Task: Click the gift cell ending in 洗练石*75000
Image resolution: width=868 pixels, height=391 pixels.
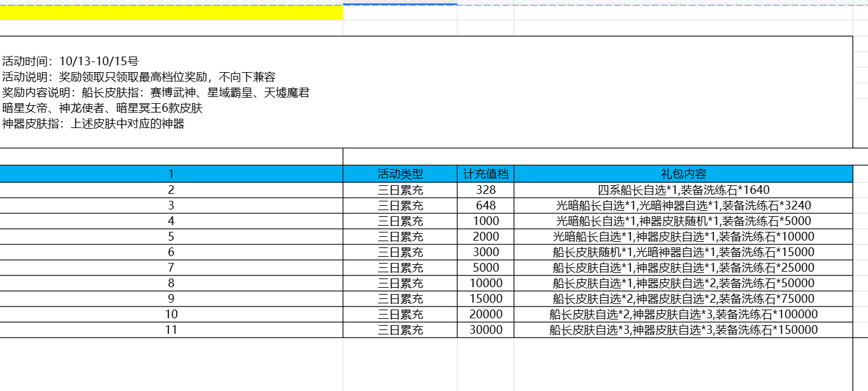Action: [683, 299]
